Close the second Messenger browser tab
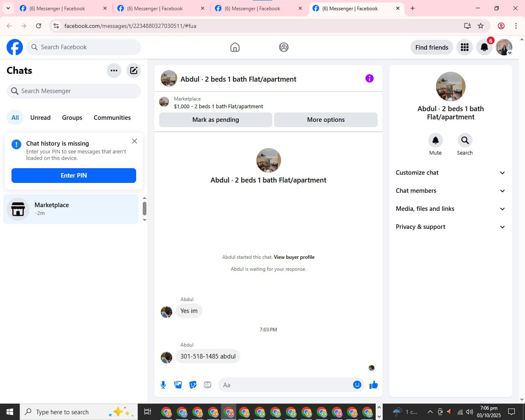 pos(203,8)
